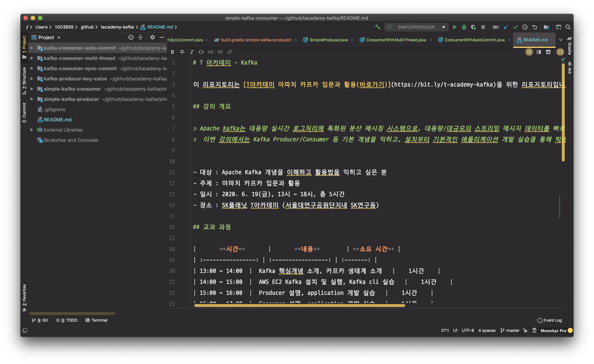Switch to editor and preview split
This screenshot has width=594, height=364.
click(x=539, y=52)
